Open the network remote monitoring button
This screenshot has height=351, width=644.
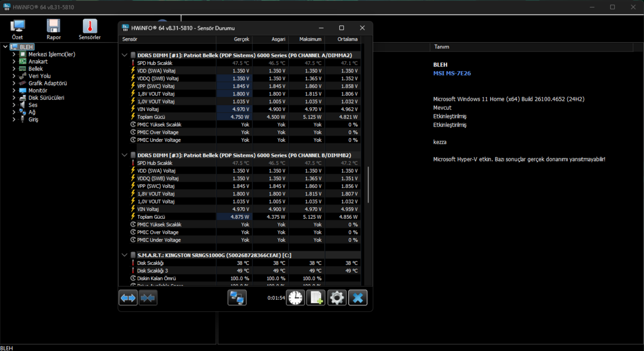237,298
